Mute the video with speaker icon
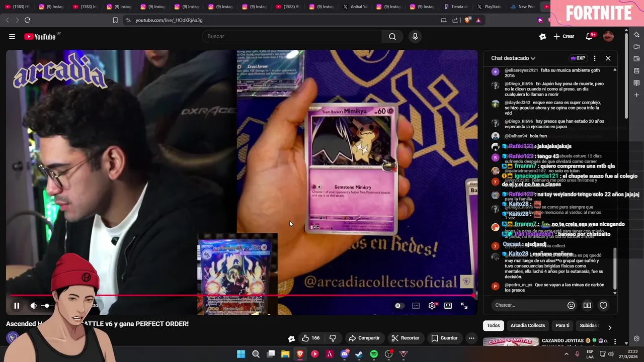The image size is (644, 362). coord(33,305)
